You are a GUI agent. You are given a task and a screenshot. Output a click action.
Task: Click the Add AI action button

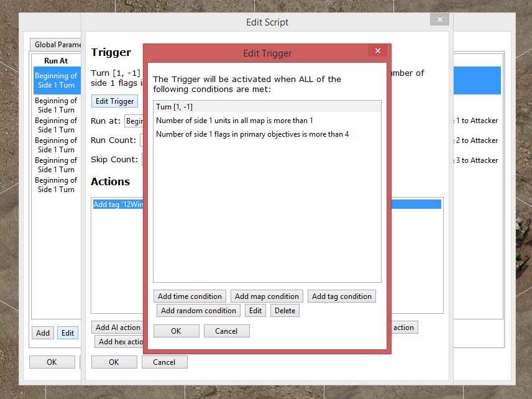[117, 328]
